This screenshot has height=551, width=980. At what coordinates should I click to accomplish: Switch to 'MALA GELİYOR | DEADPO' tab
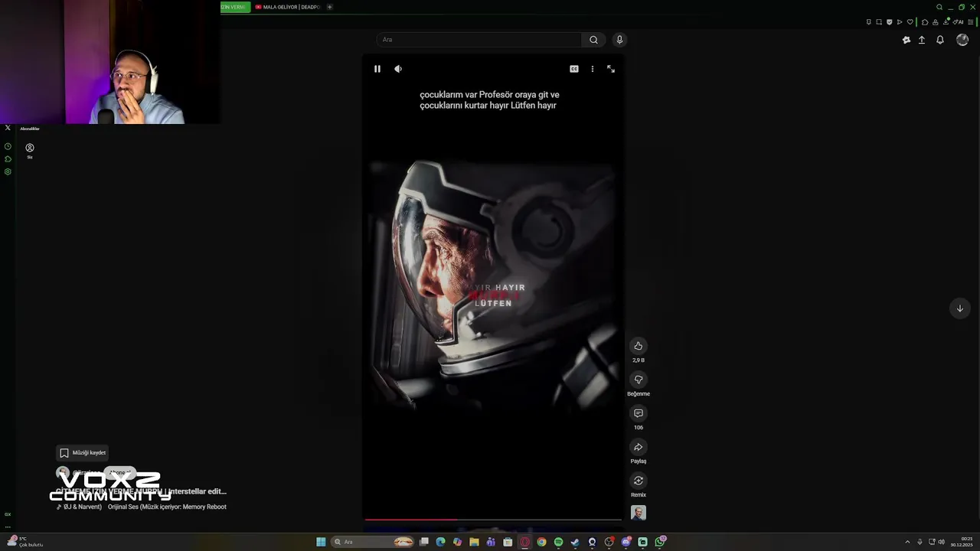pos(287,7)
